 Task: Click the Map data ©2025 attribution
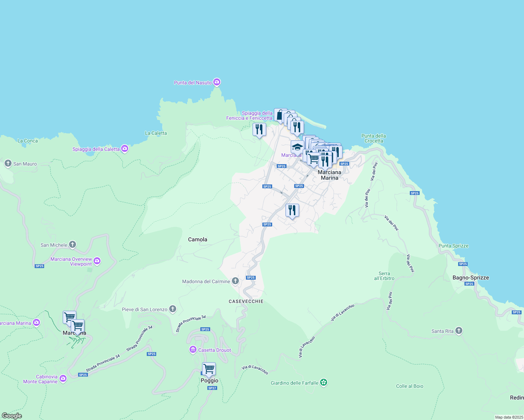click(509, 417)
